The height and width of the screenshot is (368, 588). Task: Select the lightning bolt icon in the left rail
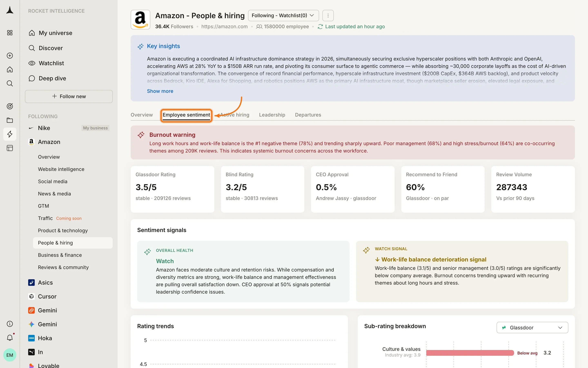point(10,134)
